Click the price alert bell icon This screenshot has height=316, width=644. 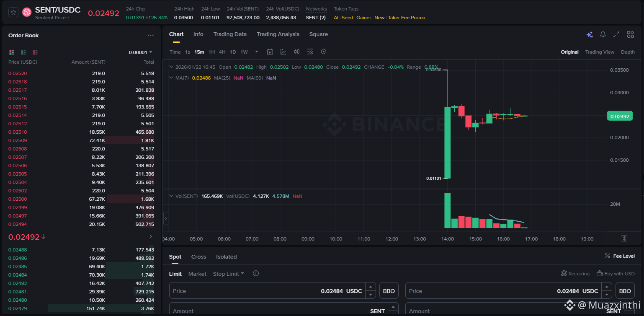point(603,35)
